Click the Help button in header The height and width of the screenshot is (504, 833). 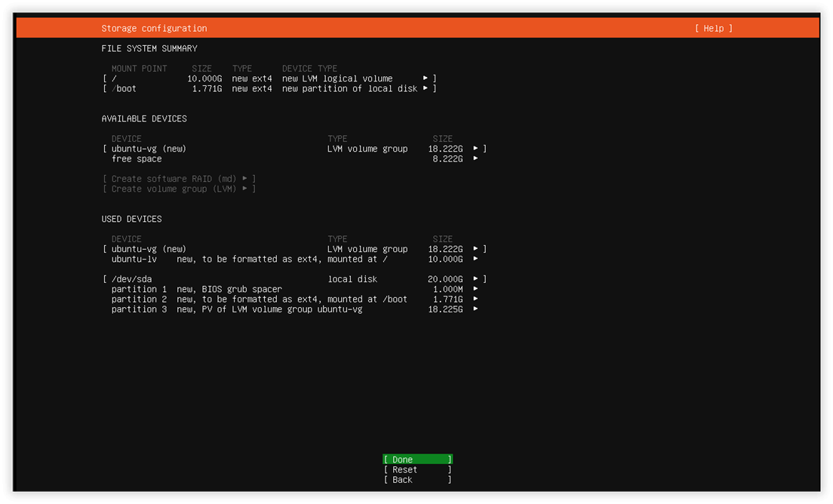point(714,29)
